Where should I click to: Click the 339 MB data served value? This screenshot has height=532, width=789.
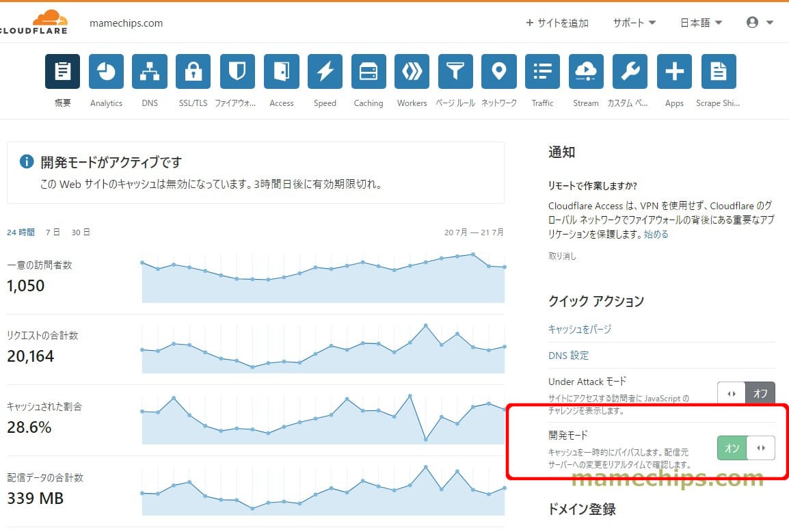[x=36, y=498]
